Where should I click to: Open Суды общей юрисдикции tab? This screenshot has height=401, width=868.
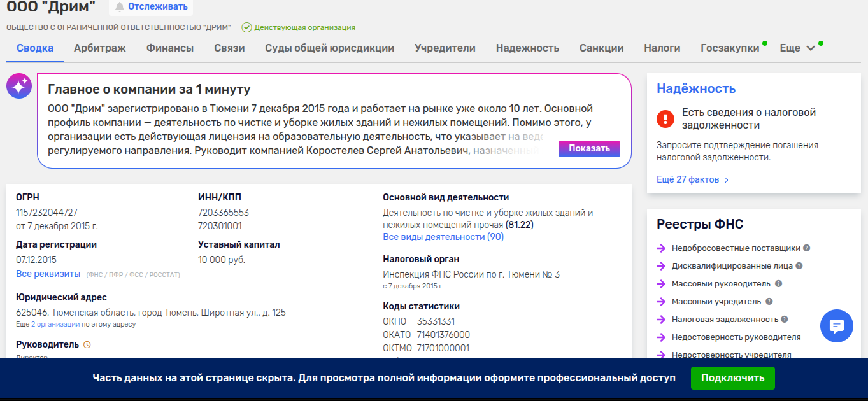(330, 48)
